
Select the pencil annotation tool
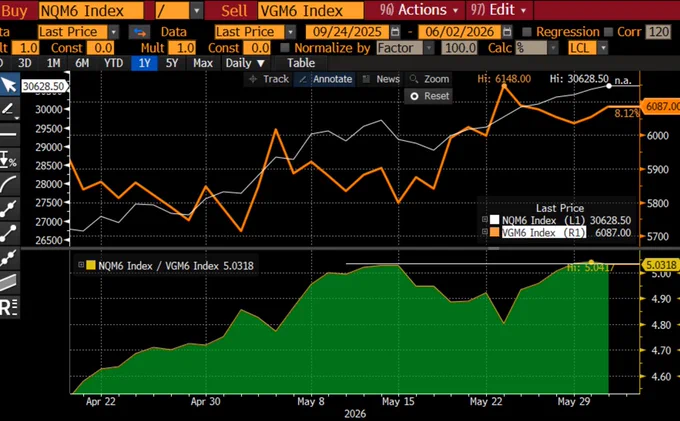click(x=9, y=108)
